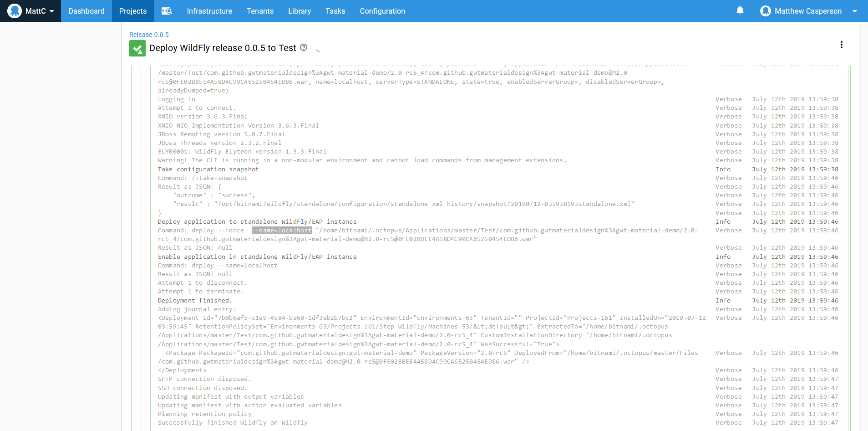Image resolution: width=868 pixels, height=431 pixels.
Task: Open the Configuration menu item
Action: coord(382,11)
